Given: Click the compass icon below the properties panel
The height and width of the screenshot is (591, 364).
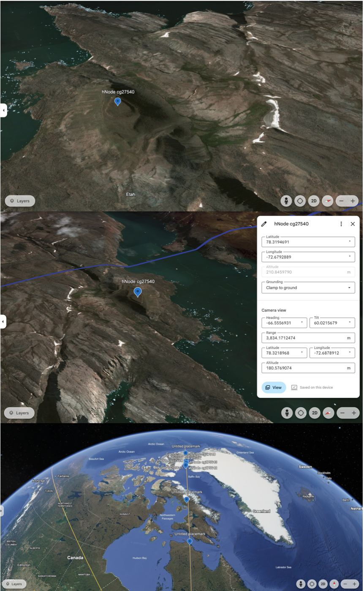Looking at the screenshot, I should click(x=329, y=413).
